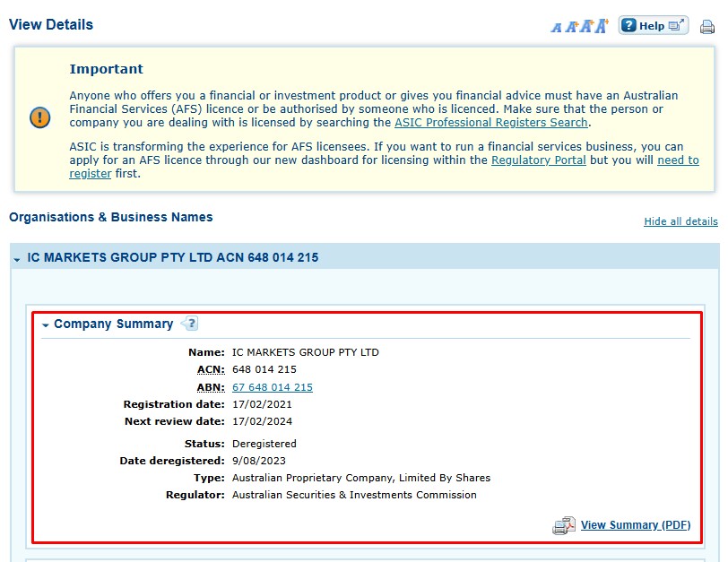The image size is (728, 562).
Task: Click the View Details heading
Action: pyautogui.click(x=51, y=24)
